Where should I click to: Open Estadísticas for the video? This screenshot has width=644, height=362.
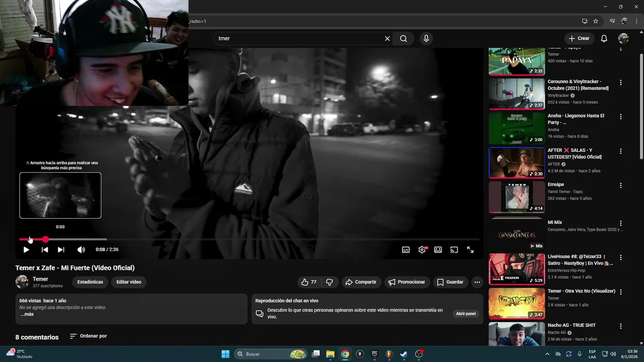point(90,282)
